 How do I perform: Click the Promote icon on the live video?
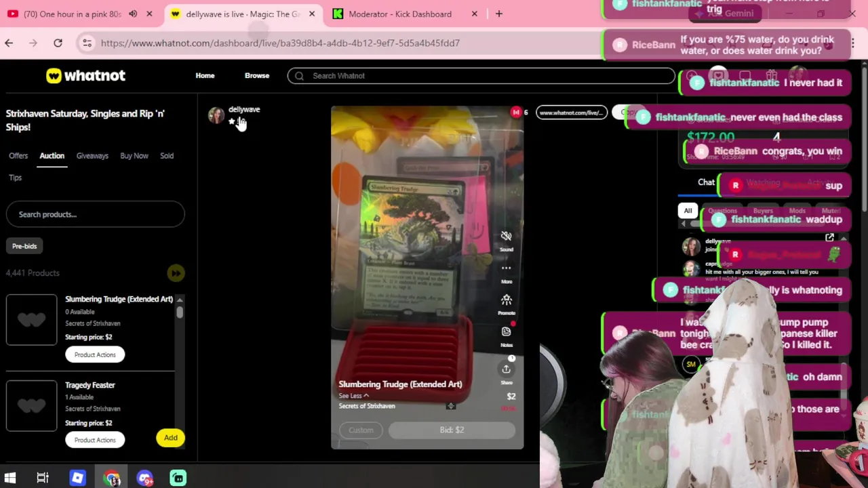point(506,300)
